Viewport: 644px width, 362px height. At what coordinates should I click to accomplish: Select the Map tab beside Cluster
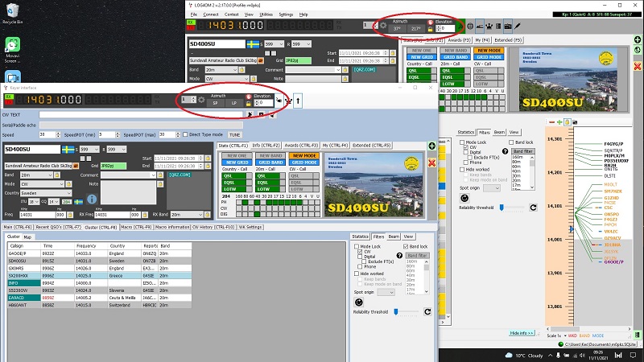[27, 237]
